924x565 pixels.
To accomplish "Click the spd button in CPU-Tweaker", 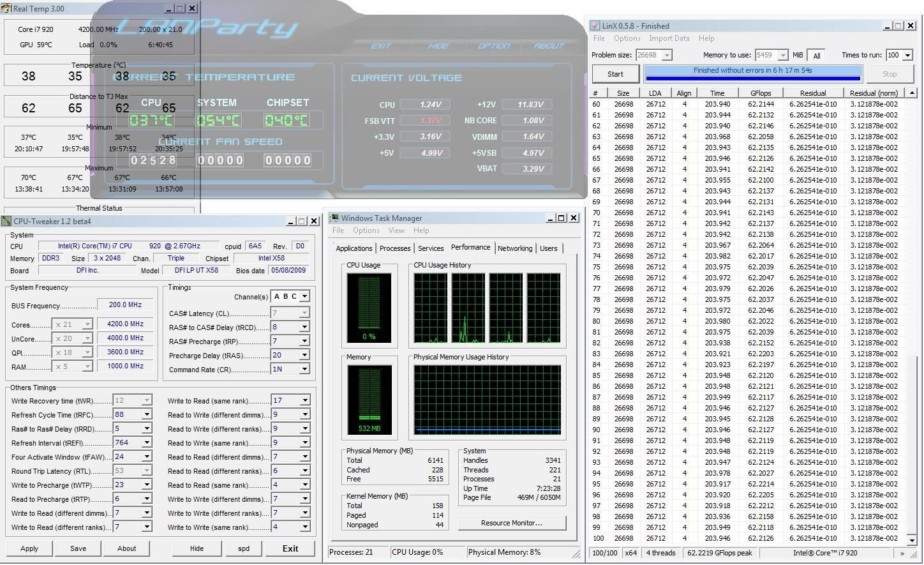I will pyautogui.click(x=244, y=548).
